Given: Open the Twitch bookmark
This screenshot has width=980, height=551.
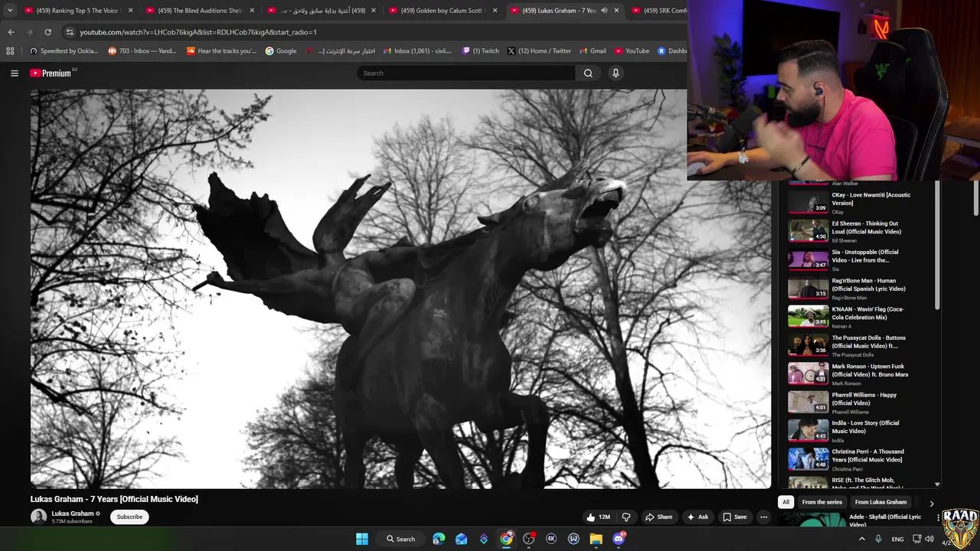Looking at the screenshot, I should [x=480, y=51].
